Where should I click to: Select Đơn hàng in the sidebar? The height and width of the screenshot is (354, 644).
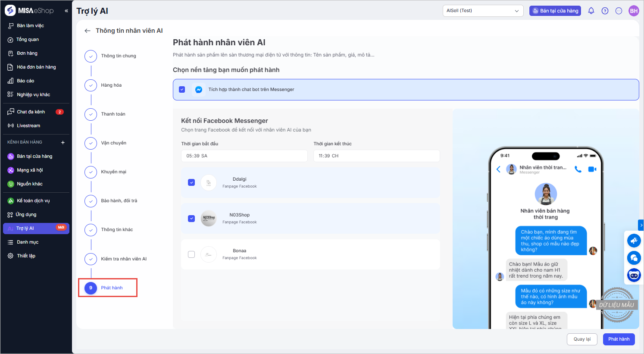[x=27, y=53]
